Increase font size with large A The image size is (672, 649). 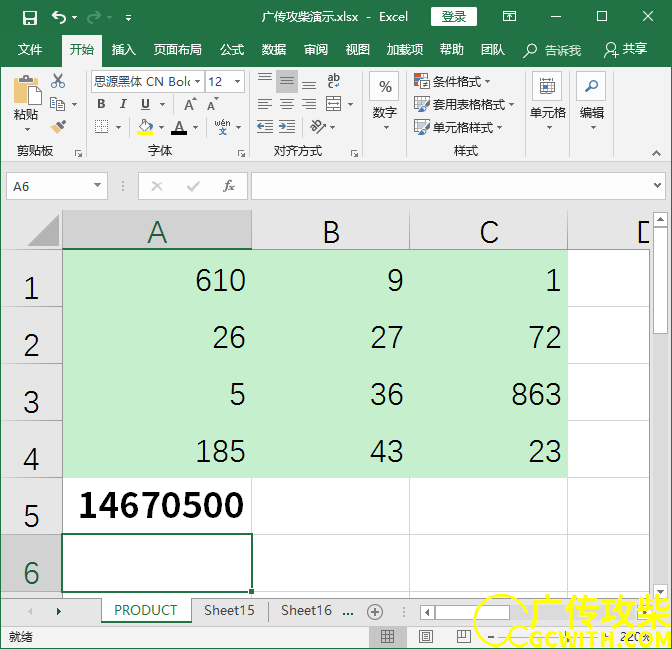190,104
